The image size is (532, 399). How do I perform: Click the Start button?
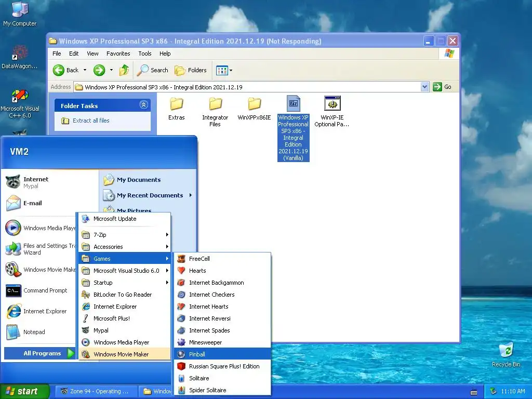[x=24, y=391]
